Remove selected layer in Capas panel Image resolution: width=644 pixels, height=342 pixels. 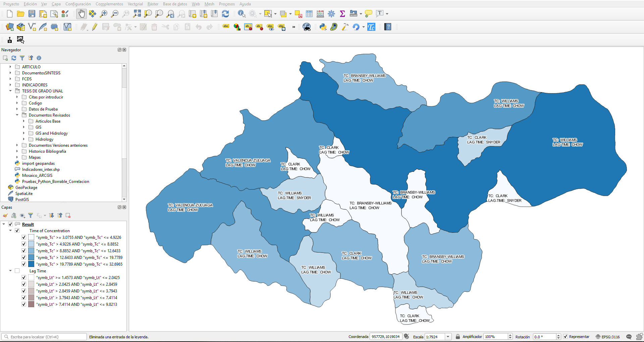click(x=68, y=215)
